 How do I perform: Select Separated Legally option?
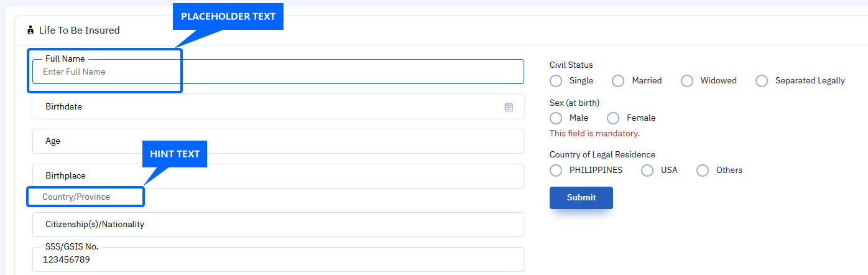(762, 81)
